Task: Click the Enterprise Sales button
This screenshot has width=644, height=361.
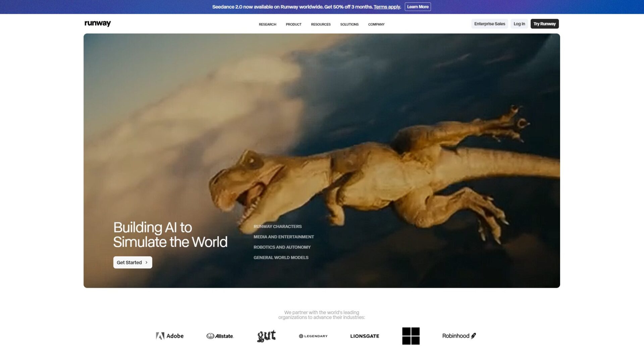Action: tap(489, 24)
